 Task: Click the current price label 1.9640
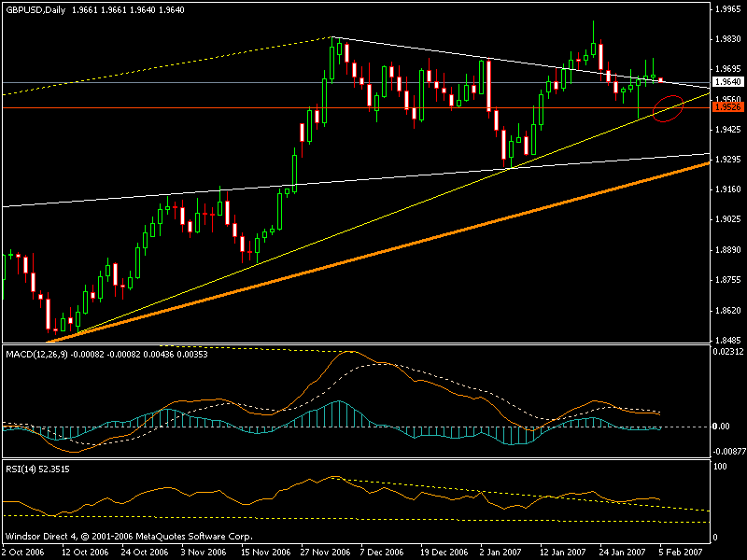(727, 82)
